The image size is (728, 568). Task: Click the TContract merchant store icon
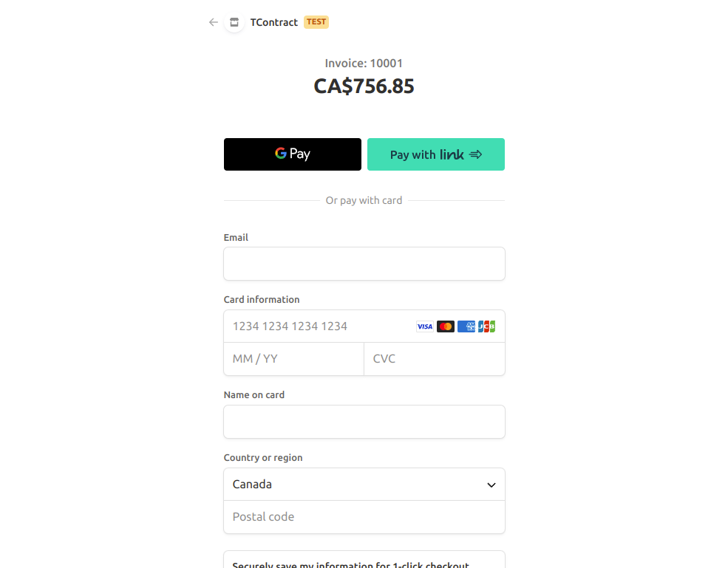click(x=234, y=22)
